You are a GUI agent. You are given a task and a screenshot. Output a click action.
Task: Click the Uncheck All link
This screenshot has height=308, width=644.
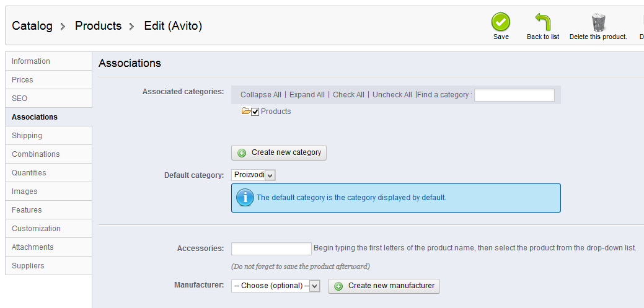392,95
